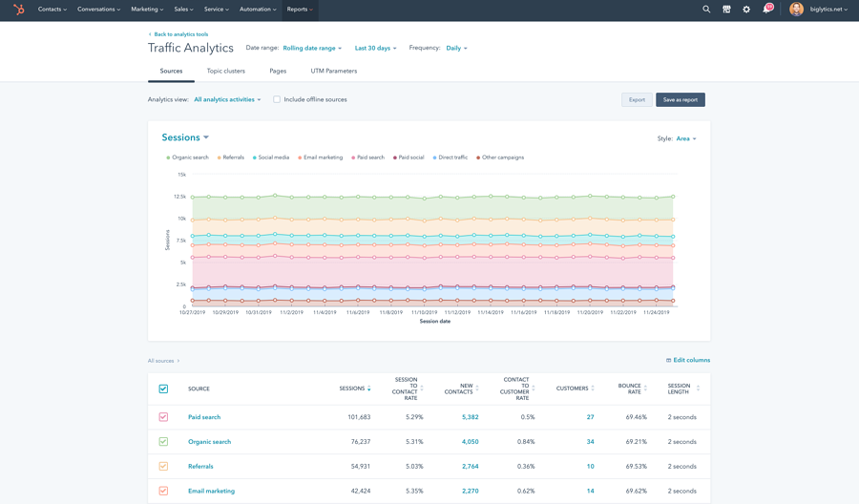The height and width of the screenshot is (504, 859).
Task: Open the Reports menu in navigation
Action: click(300, 10)
